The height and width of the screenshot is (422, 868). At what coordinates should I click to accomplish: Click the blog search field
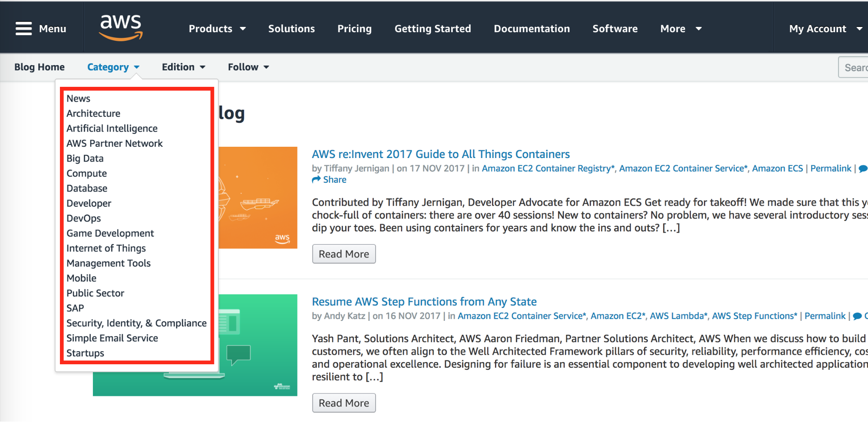(x=853, y=67)
